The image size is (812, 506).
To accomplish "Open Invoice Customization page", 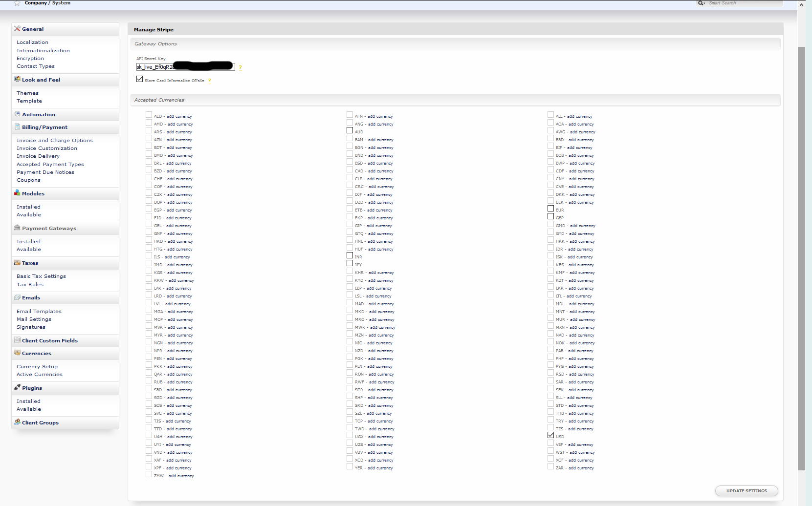I will pyautogui.click(x=47, y=148).
